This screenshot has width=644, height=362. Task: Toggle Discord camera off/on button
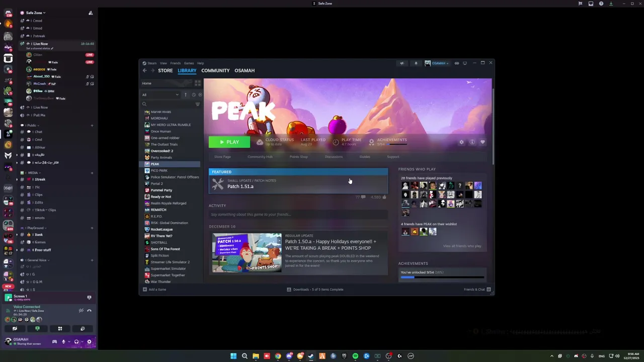15,329
